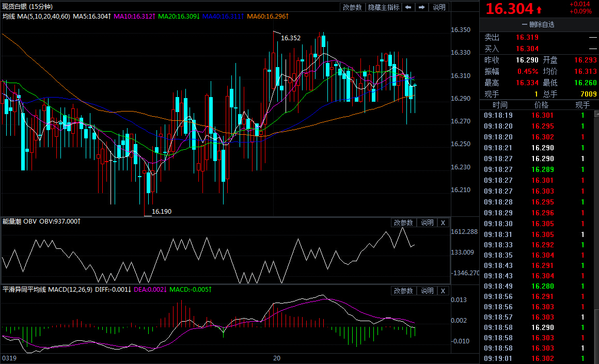Open 改参数 in the MACD panel

[x=403, y=291]
